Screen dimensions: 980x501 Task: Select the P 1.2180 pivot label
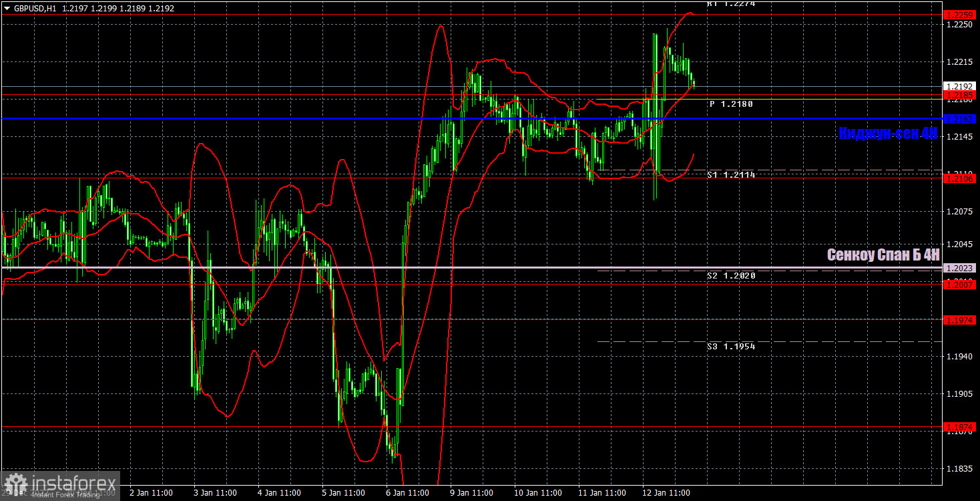[x=731, y=104]
